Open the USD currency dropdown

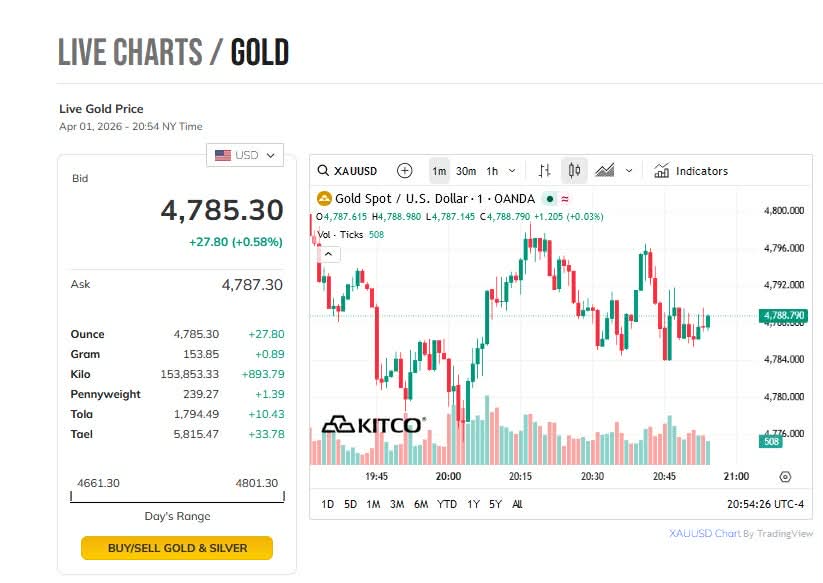tap(246, 155)
